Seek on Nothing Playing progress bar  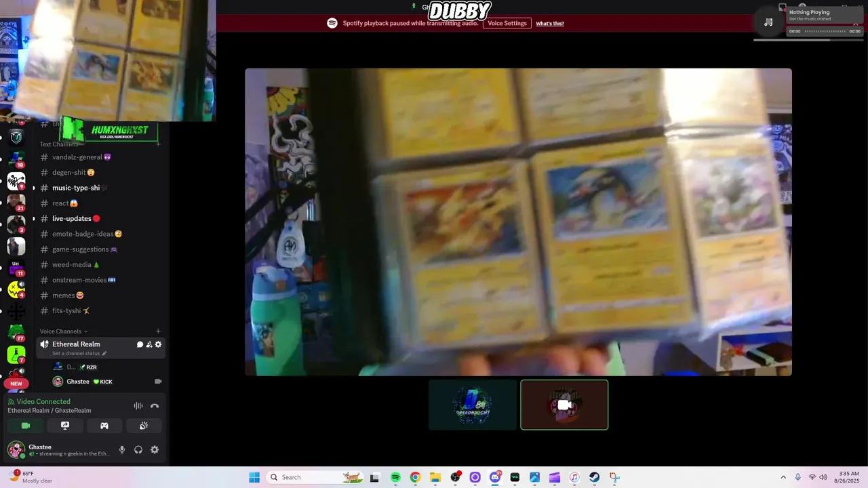[x=825, y=31]
